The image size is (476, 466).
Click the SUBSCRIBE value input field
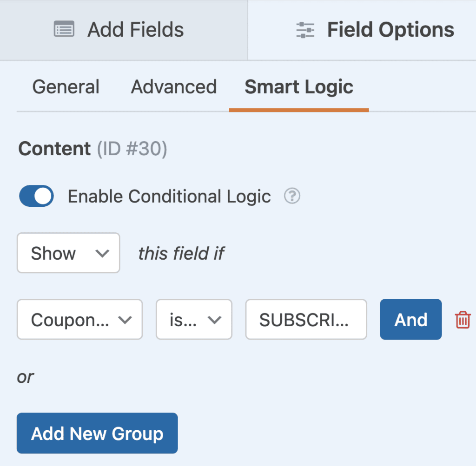tap(305, 319)
